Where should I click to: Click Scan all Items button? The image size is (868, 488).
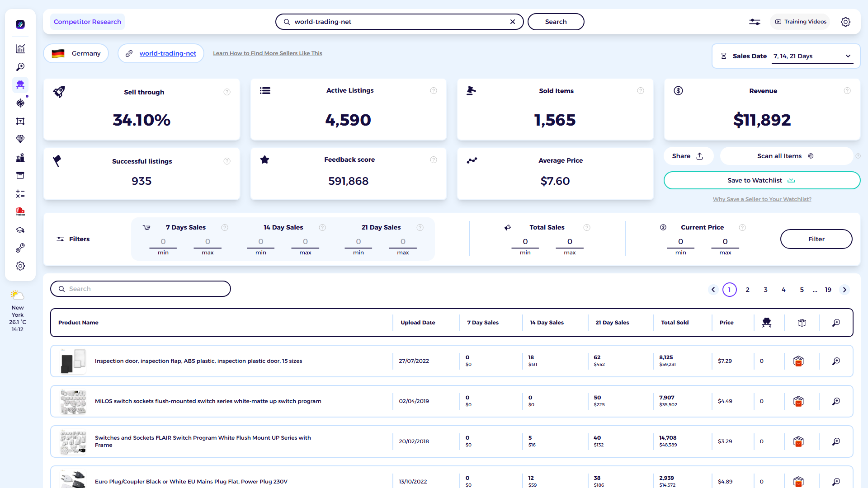(786, 156)
